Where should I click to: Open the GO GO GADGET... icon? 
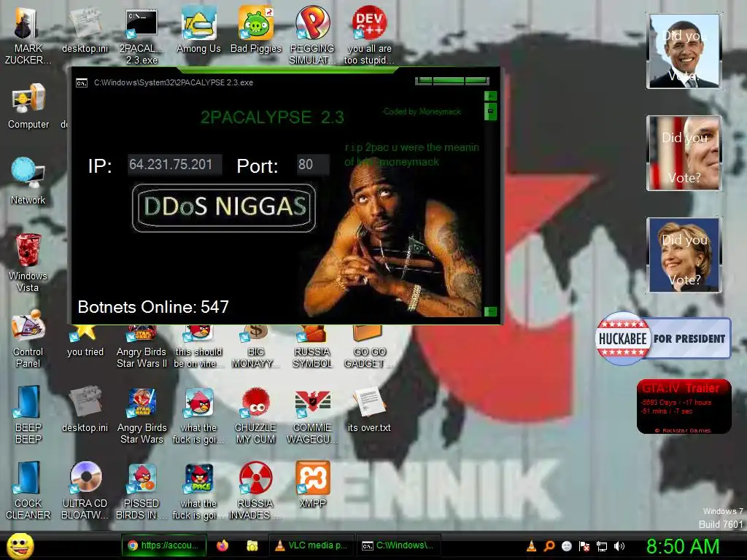[368, 346]
